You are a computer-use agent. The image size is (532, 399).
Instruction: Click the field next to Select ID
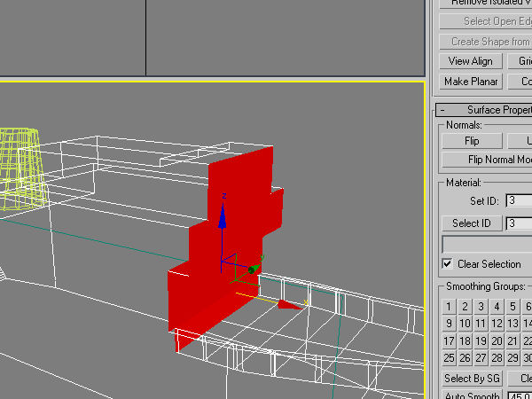click(519, 223)
